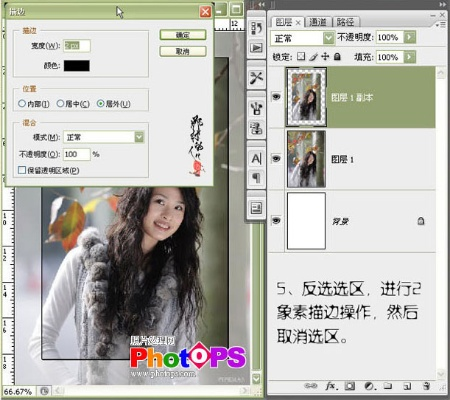Open the Tool Presets panel icon

256,78
